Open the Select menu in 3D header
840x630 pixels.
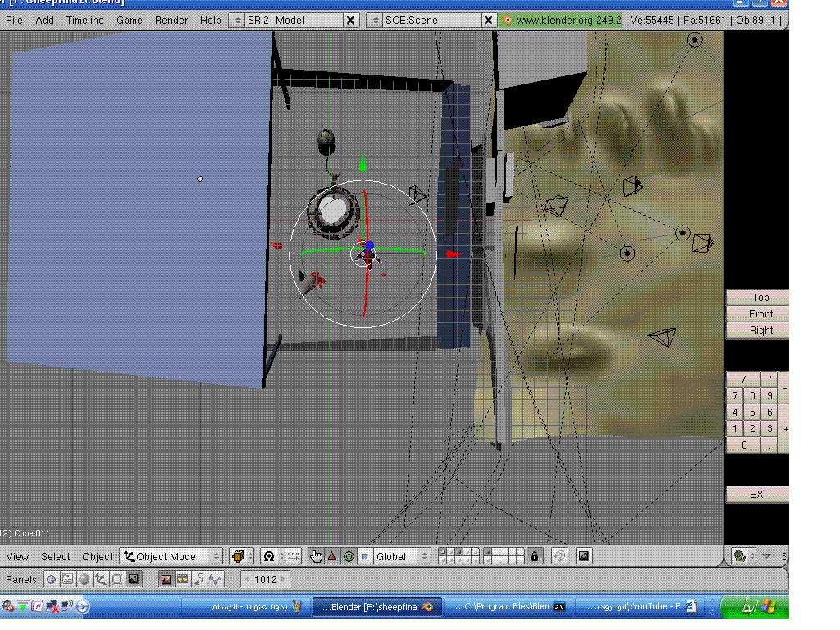click(56, 557)
